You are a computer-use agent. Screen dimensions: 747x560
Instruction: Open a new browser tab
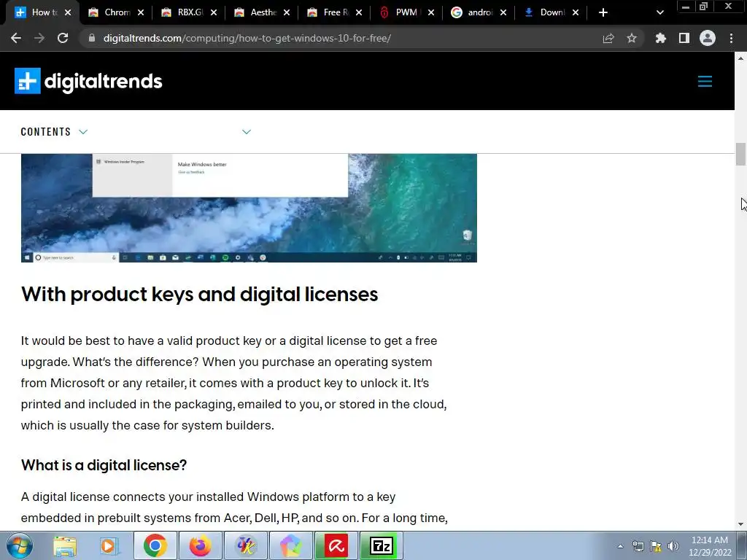click(603, 12)
